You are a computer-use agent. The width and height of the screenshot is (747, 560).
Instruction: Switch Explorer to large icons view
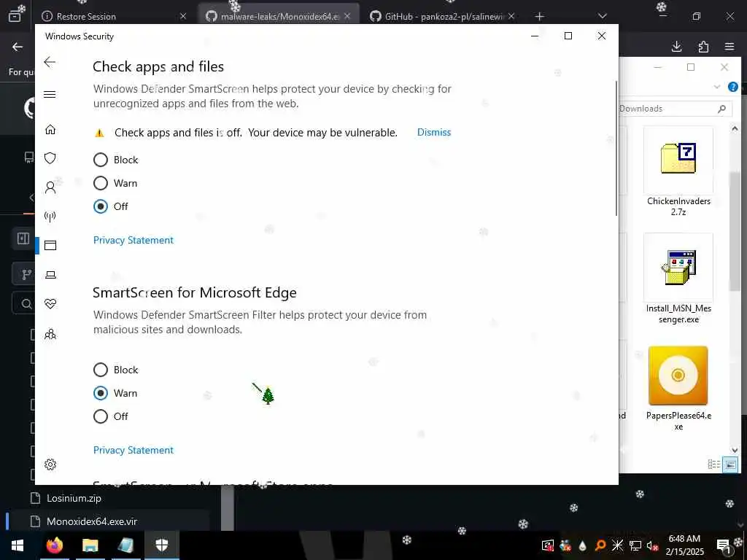[729, 464]
